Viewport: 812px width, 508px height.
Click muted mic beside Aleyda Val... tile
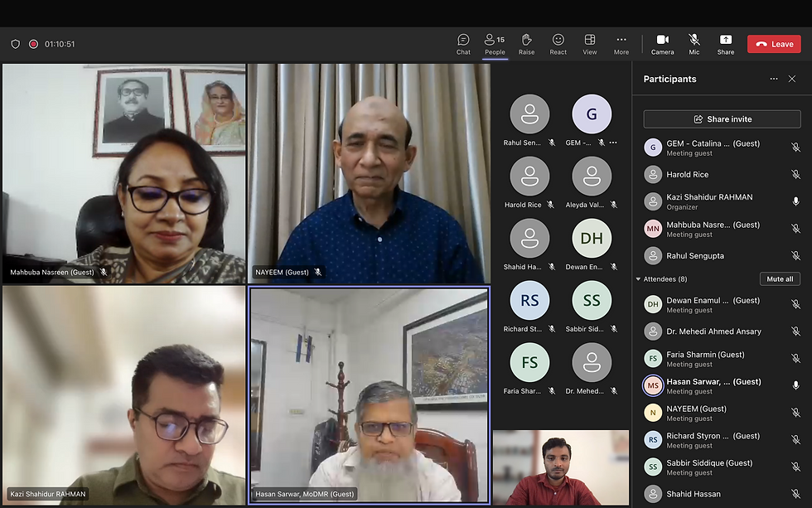[614, 205]
